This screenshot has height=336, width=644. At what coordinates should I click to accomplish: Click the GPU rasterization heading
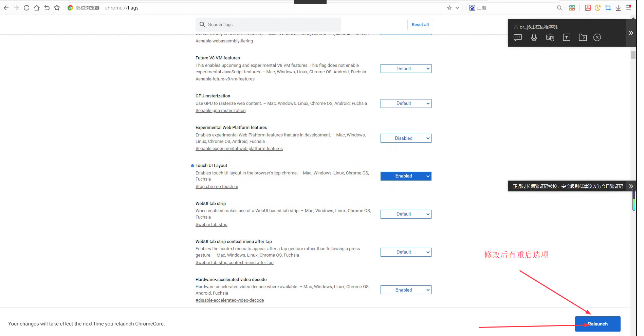pos(213,96)
